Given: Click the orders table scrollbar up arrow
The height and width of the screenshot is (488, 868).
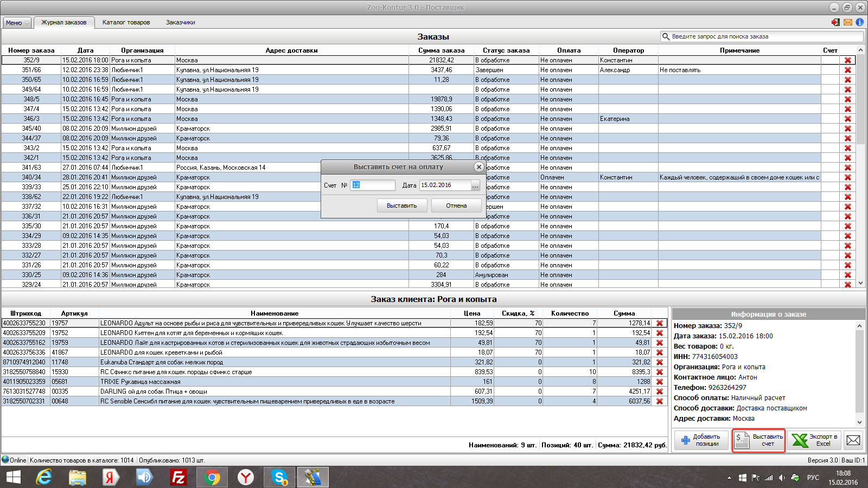Looking at the screenshot, I should click(860, 50).
